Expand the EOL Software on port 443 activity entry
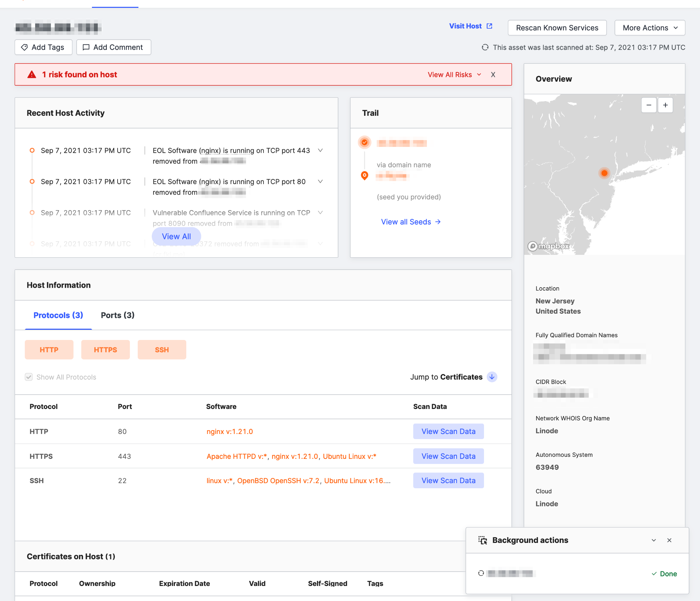Viewport: 700px width, 601px height. pyautogui.click(x=320, y=150)
